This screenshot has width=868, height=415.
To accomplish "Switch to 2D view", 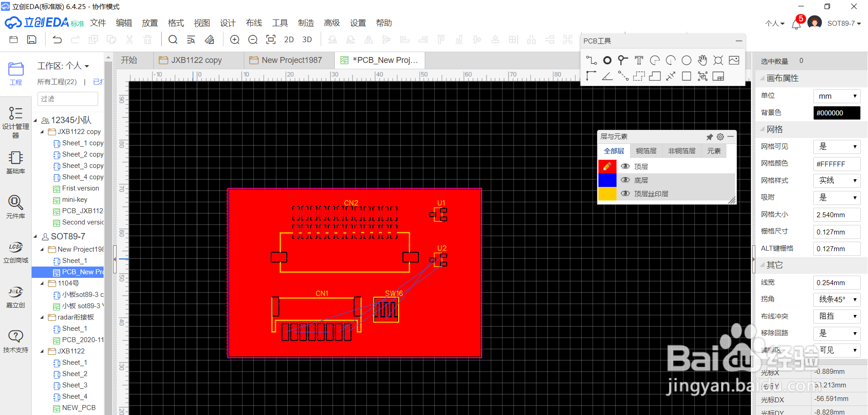I will tap(289, 40).
